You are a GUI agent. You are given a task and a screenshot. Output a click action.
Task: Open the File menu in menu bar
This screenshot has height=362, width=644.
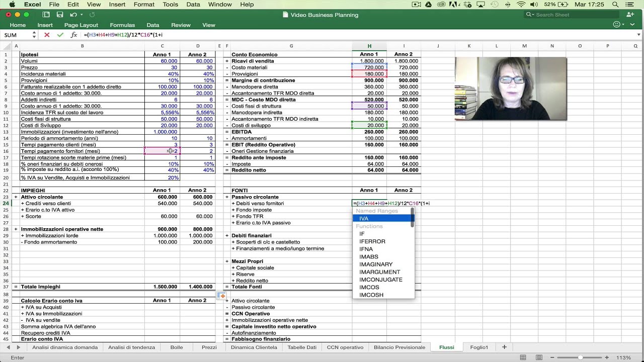tap(54, 5)
